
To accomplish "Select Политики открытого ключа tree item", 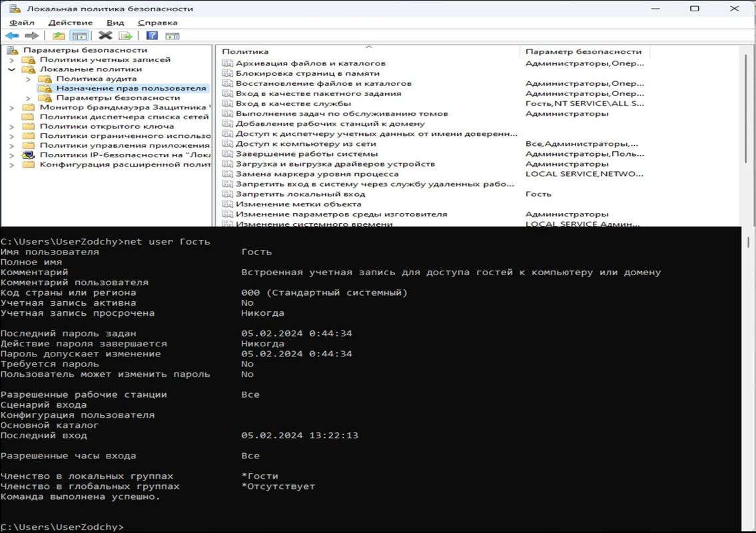I will click(x=107, y=127).
